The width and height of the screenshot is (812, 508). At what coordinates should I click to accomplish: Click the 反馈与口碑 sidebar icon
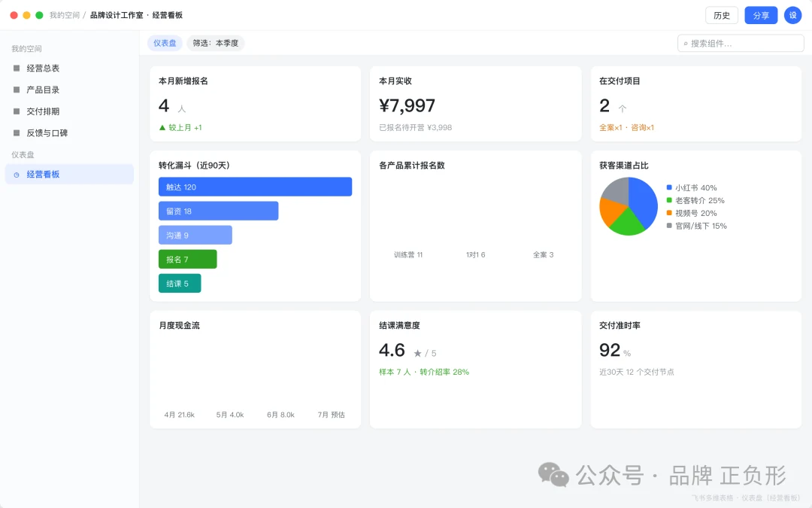[x=17, y=133]
